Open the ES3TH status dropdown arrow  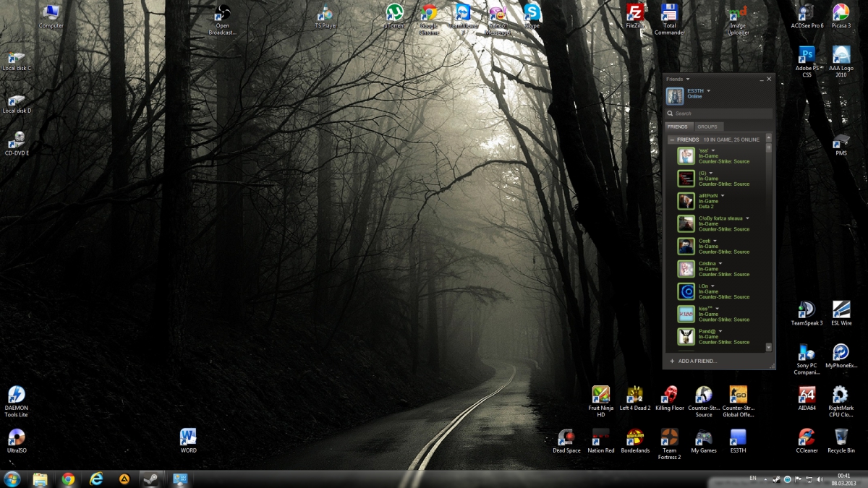point(708,91)
